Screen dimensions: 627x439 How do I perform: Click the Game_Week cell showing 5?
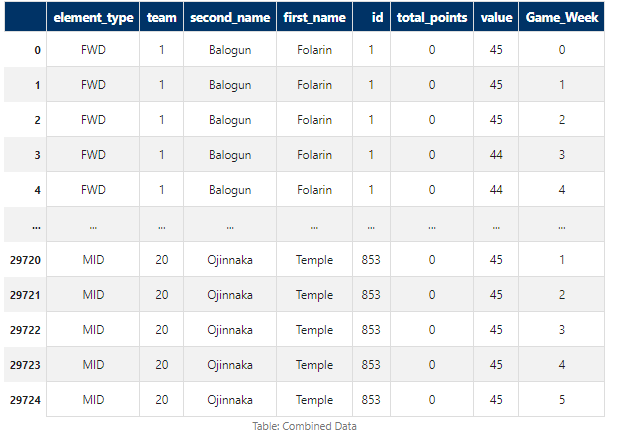tap(561, 399)
